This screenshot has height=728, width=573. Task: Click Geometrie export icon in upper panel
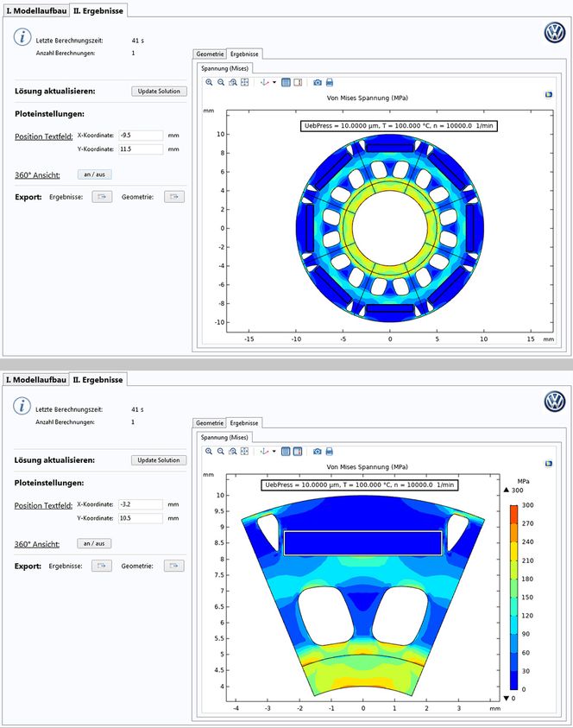(174, 197)
